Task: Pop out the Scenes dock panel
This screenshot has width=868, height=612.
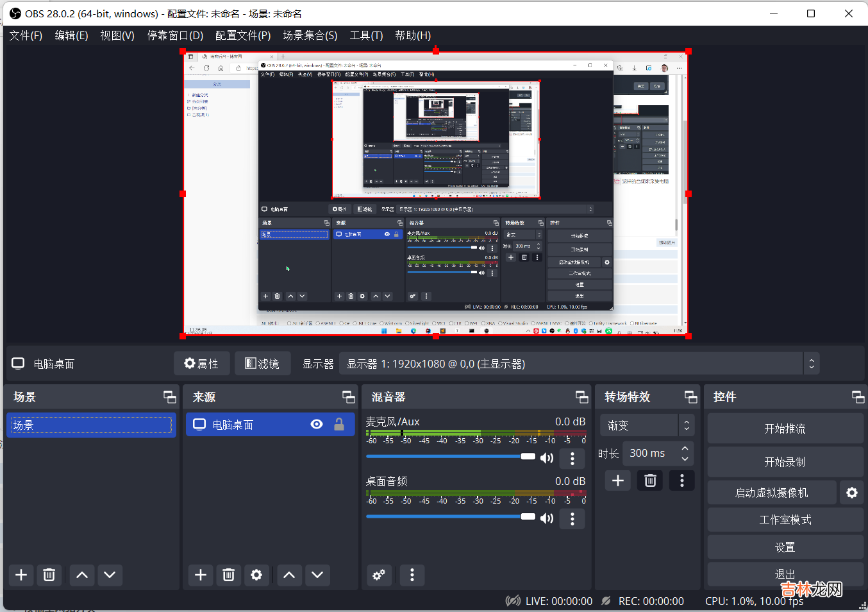Action: click(x=169, y=397)
